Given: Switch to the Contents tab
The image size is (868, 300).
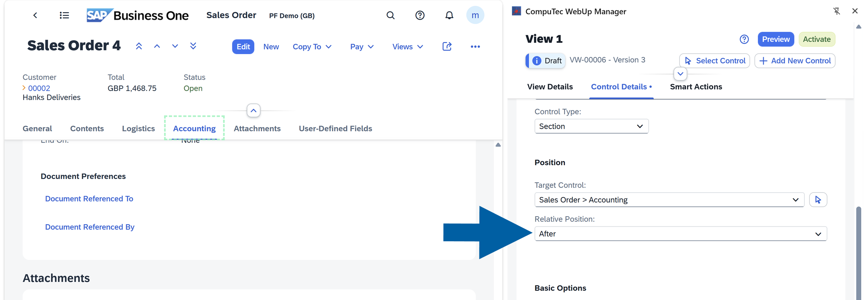Looking at the screenshot, I should [87, 128].
